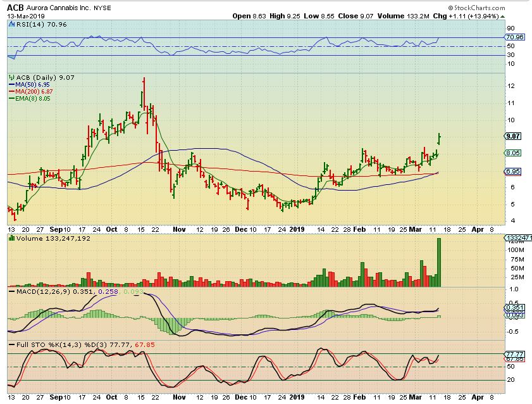This screenshot has width=532, height=404.
Task: Click the 8.05 EMA value tag on right axis
Action: (x=513, y=153)
